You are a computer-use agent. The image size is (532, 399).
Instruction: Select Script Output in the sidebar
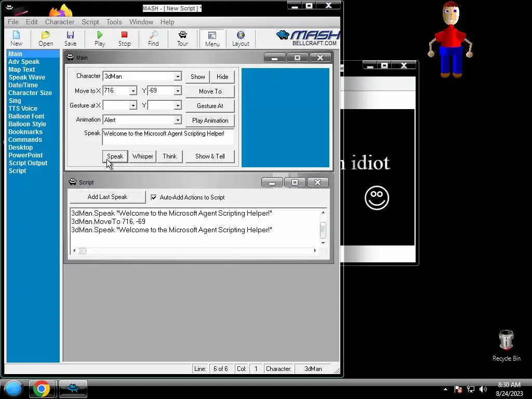(x=28, y=163)
